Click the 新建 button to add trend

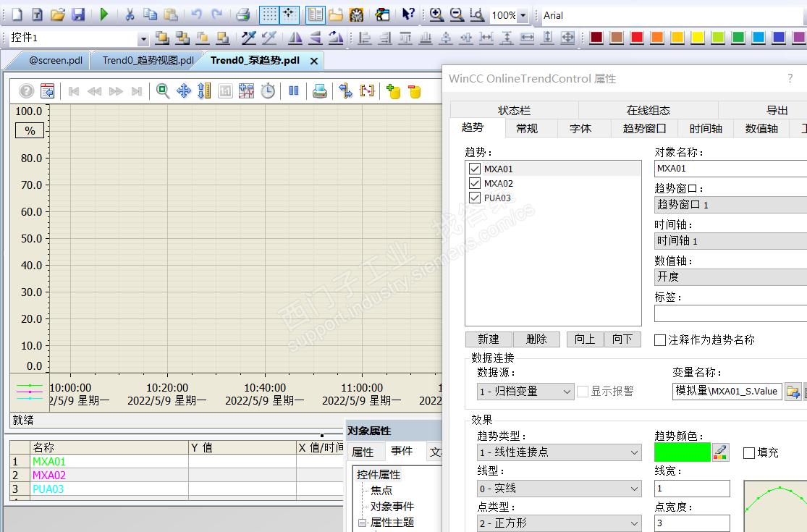pos(489,339)
